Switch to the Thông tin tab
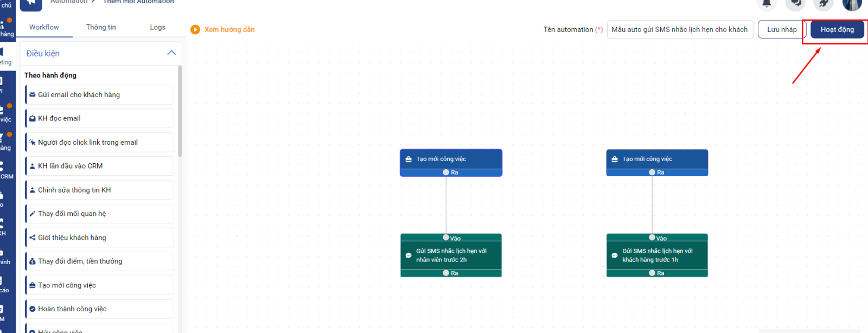 [101, 27]
